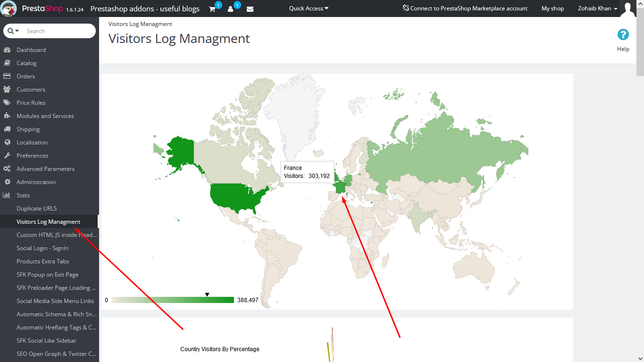Click the Help question mark icon
The height and width of the screenshot is (362, 644).
[623, 34]
